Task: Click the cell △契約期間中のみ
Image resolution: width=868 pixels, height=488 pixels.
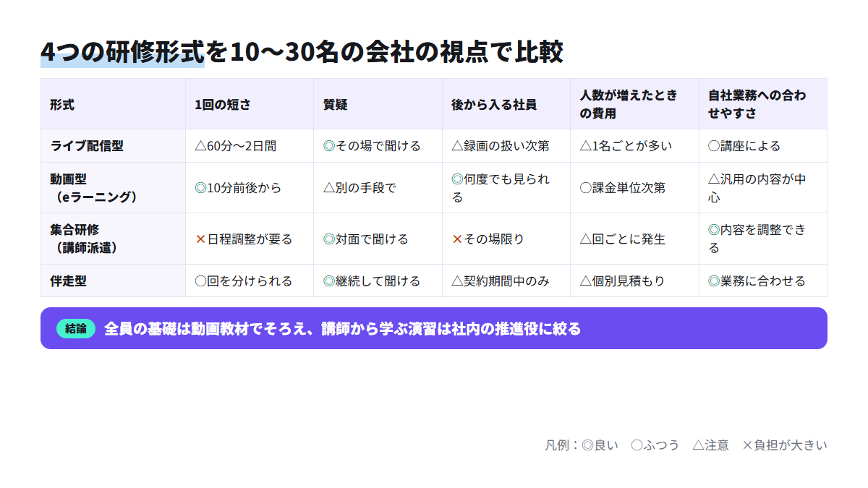Action: click(x=506, y=281)
